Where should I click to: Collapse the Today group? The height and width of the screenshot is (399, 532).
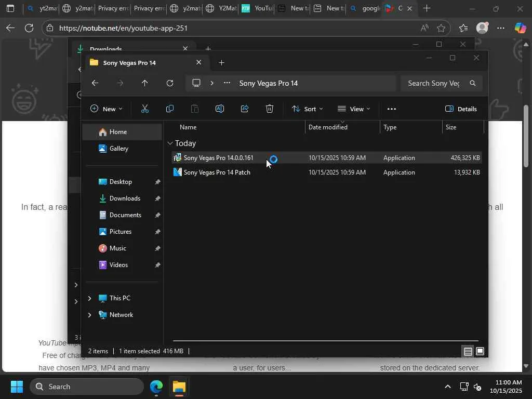(170, 143)
